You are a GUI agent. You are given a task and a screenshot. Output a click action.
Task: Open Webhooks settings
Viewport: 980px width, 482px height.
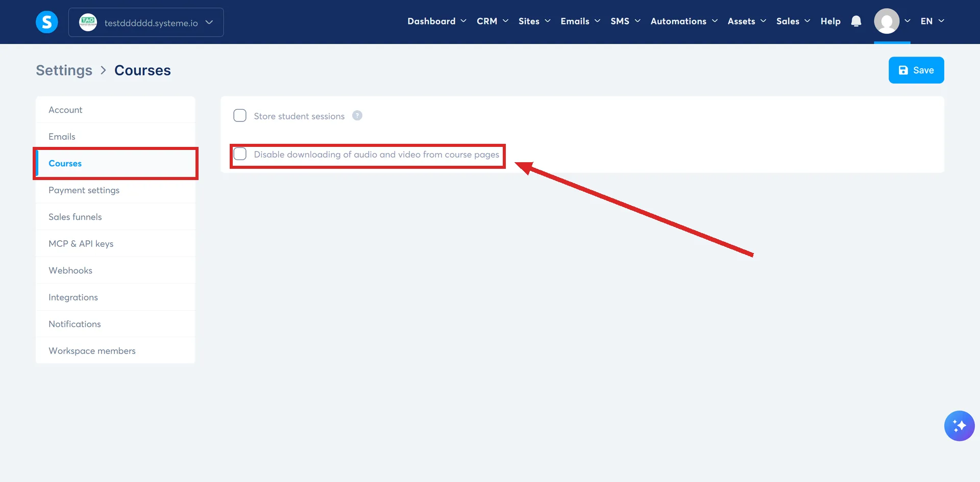pyautogui.click(x=115, y=270)
